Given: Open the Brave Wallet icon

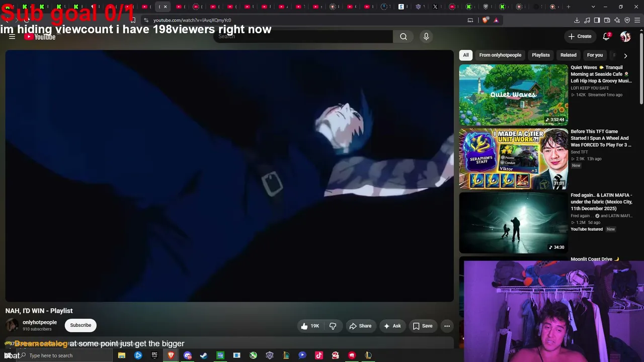Looking at the screenshot, I should point(607,20).
